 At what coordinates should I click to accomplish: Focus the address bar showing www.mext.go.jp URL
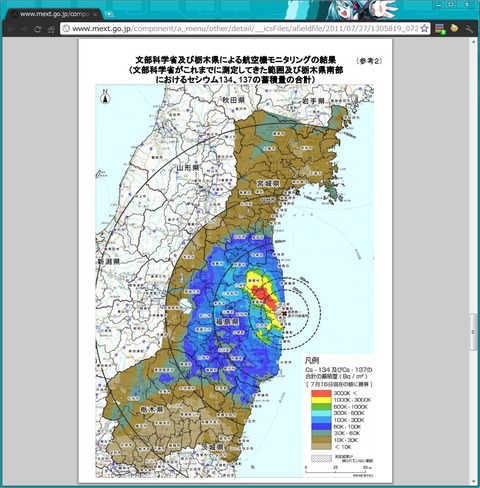(x=245, y=29)
